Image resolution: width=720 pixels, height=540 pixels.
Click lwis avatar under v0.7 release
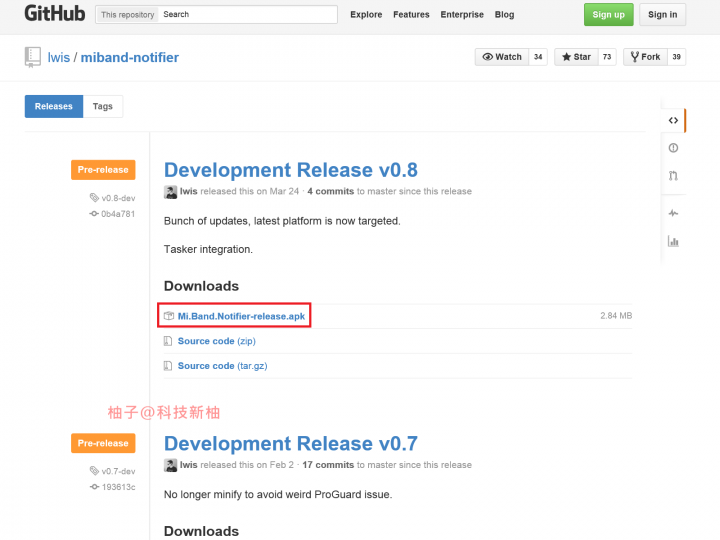point(170,465)
